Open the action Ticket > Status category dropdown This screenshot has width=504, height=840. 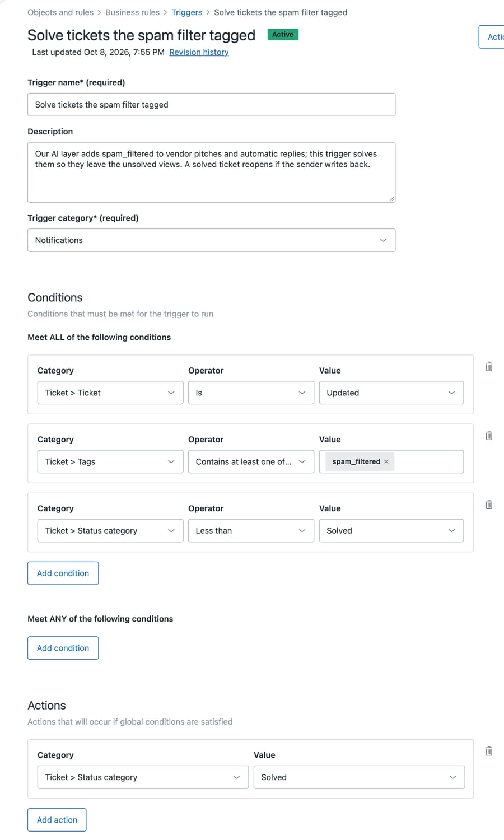point(143,777)
